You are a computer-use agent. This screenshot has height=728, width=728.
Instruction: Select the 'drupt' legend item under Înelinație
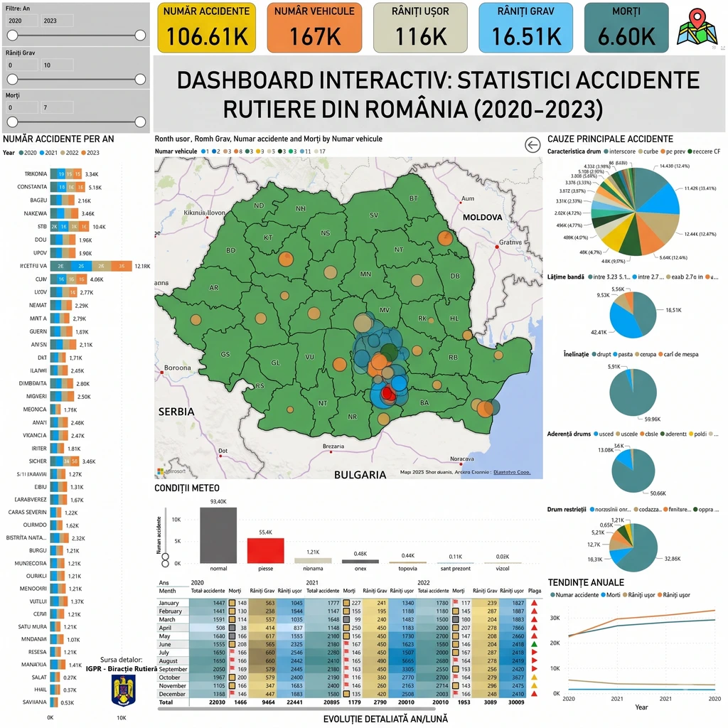pyautogui.click(x=601, y=354)
